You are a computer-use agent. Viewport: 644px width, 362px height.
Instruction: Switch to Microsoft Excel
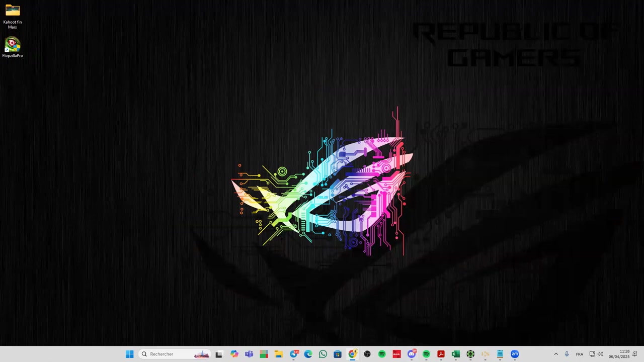(x=456, y=354)
